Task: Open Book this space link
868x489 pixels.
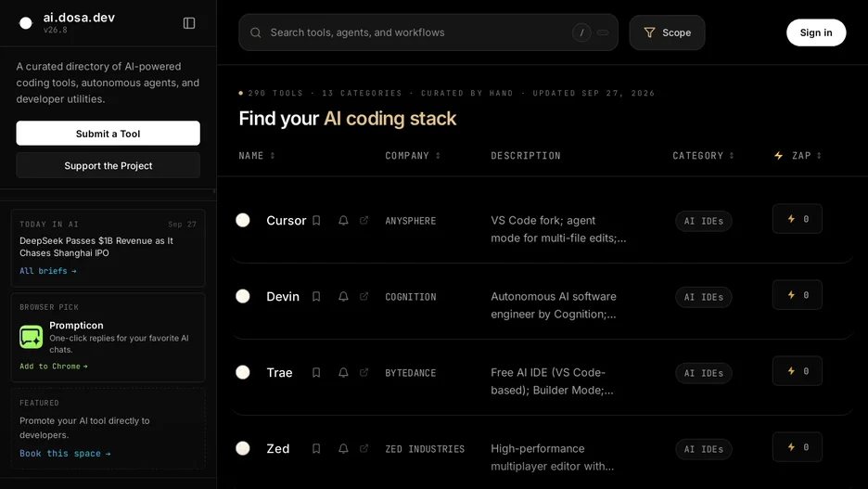Action: [x=65, y=453]
